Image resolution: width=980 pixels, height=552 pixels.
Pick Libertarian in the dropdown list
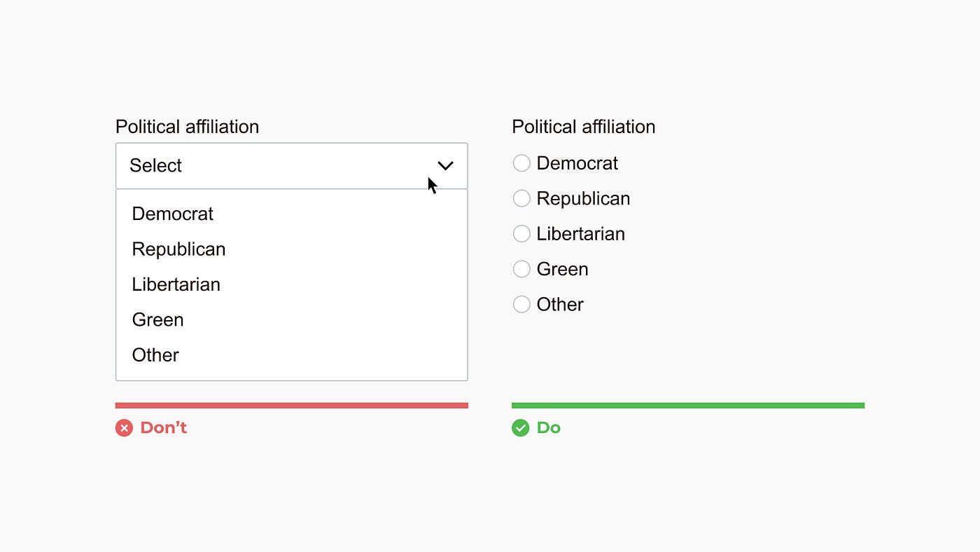(291, 284)
